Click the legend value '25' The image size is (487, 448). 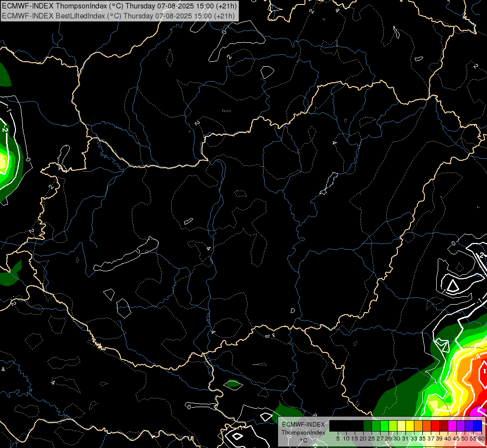[x=372, y=439]
